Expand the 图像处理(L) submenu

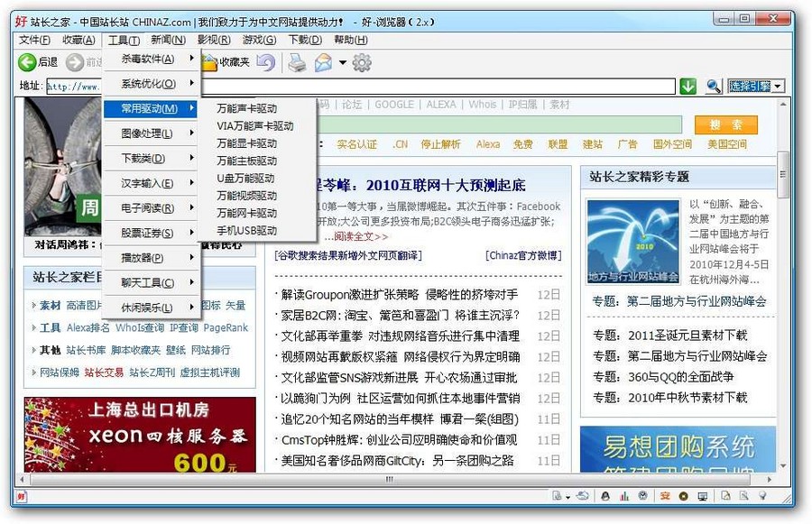pyautogui.click(x=150, y=133)
